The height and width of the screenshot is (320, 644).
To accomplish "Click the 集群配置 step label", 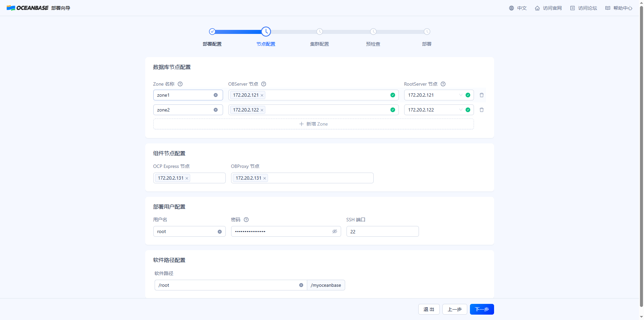I will (x=320, y=44).
